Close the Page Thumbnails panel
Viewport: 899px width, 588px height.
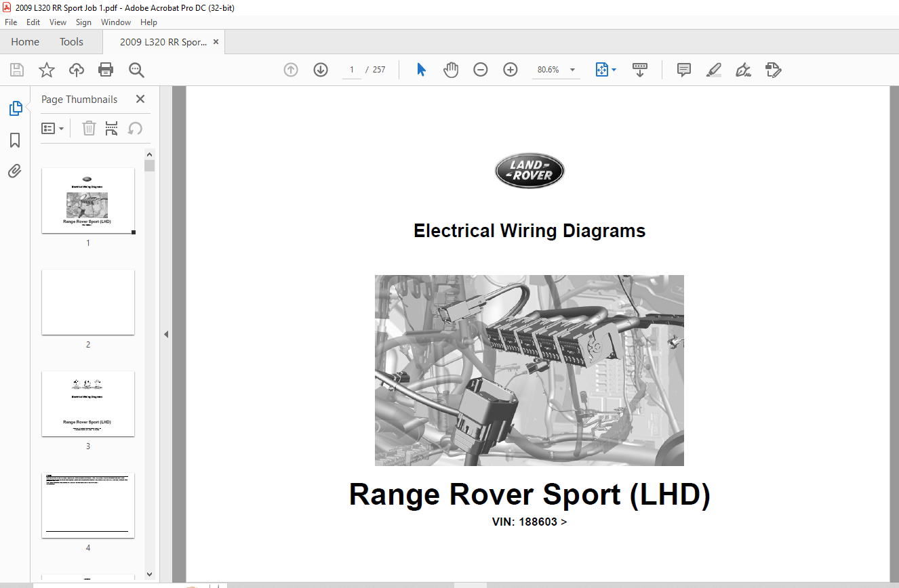(x=140, y=99)
